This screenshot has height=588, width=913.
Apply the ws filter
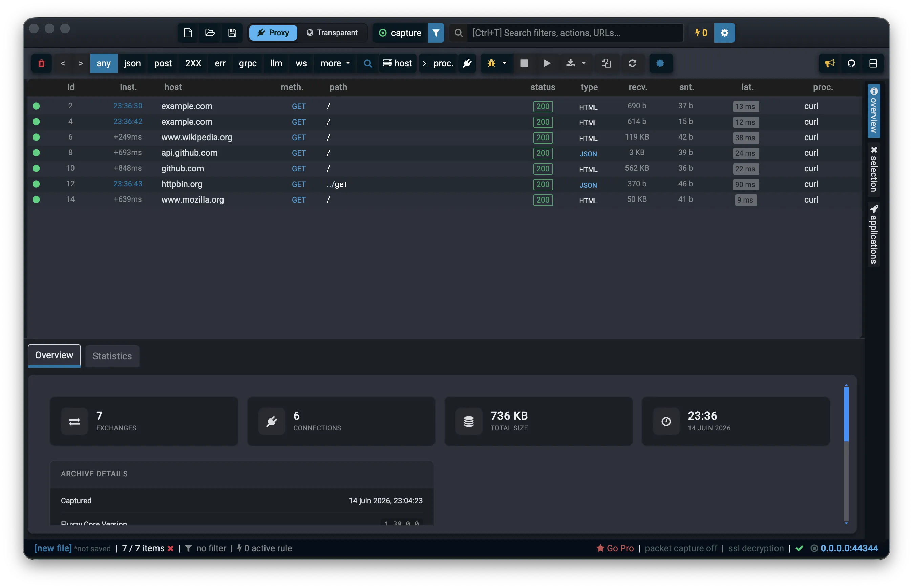coord(301,63)
